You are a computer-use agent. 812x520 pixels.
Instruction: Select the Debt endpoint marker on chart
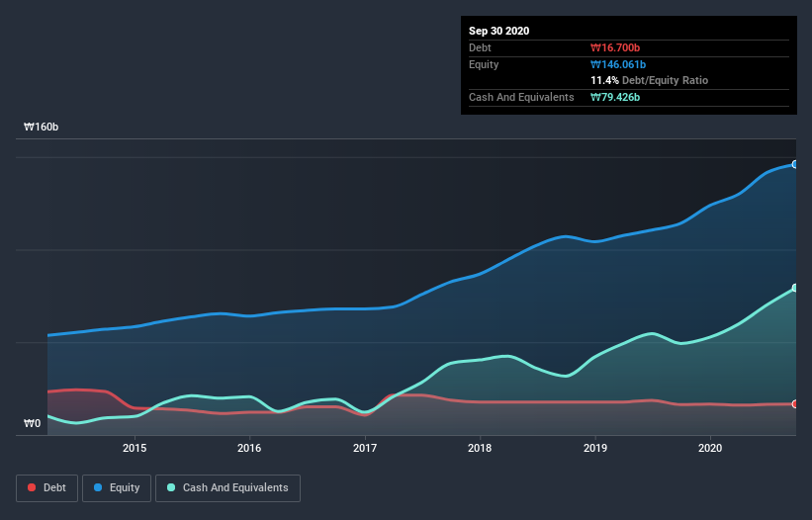795,403
